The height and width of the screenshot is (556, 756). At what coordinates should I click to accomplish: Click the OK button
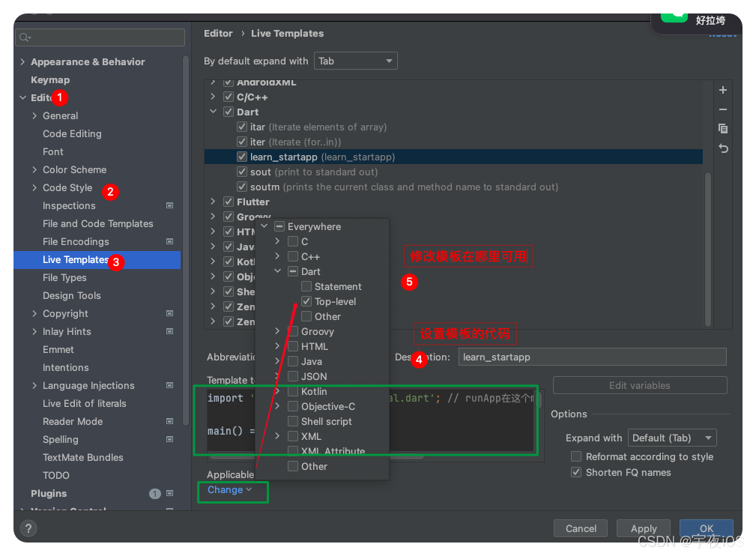707,528
